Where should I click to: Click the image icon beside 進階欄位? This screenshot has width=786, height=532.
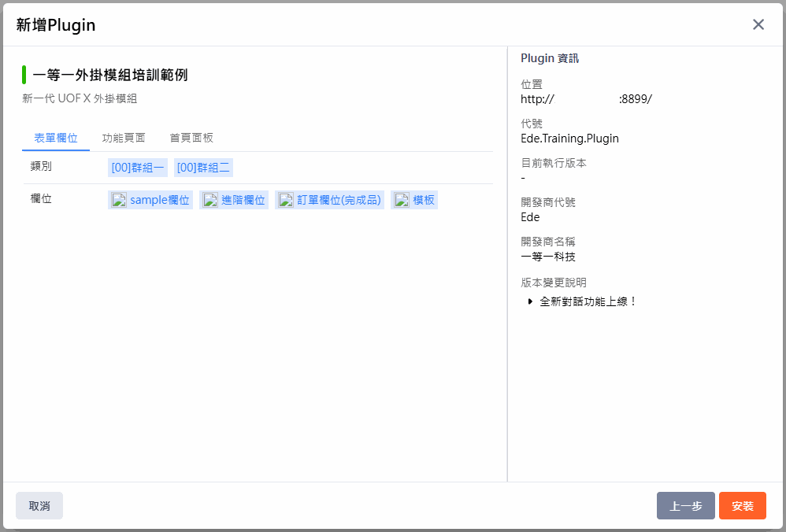[210, 200]
